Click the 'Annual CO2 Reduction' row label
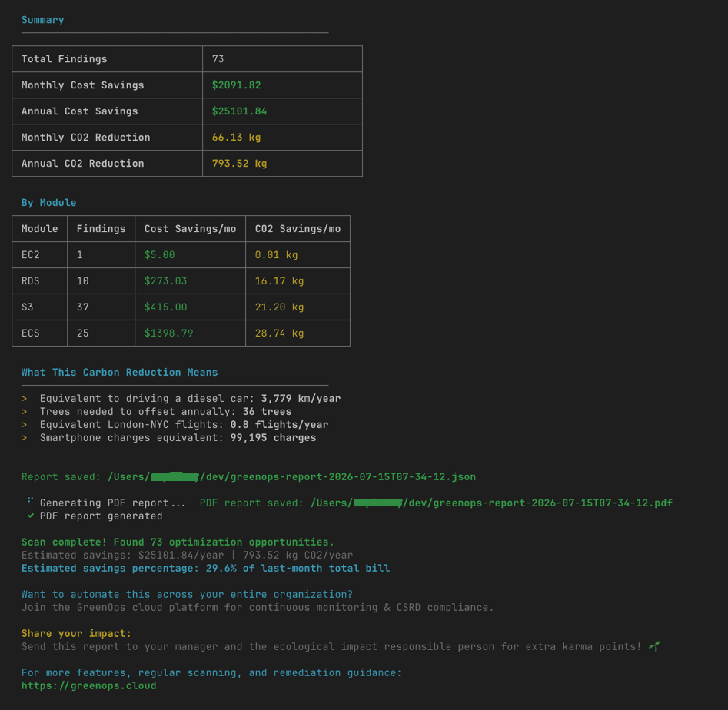 [83, 164]
